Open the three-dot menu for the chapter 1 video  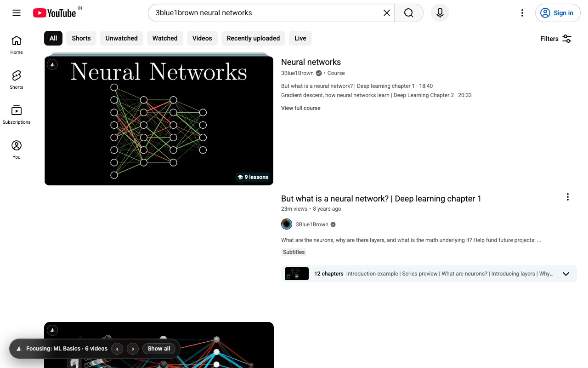(568, 197)
